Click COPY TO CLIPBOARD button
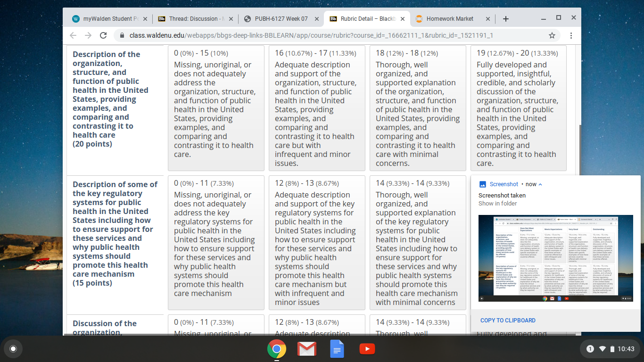 508,320
